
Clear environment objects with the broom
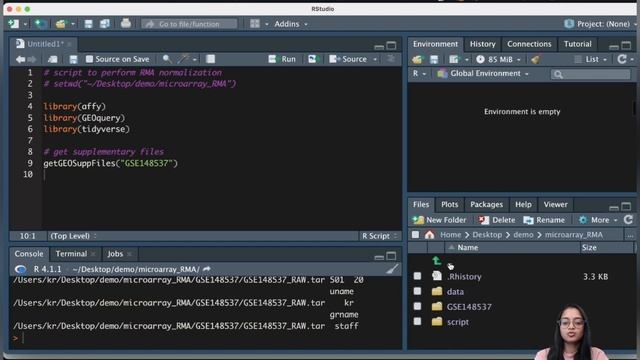(535, 60)
